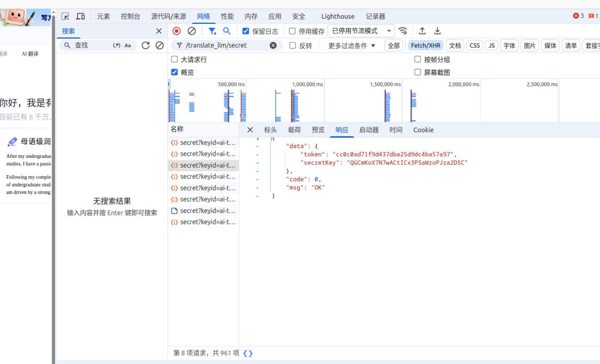The image size is (600, 364).
Task: Open network conditions wifi icon
Action: click(x=403, y=31)
